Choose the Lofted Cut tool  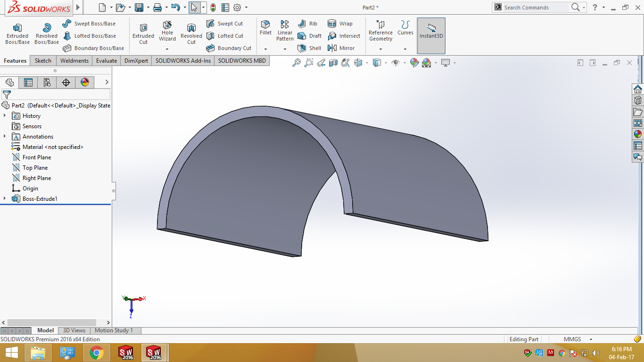[x=225, y=36]
